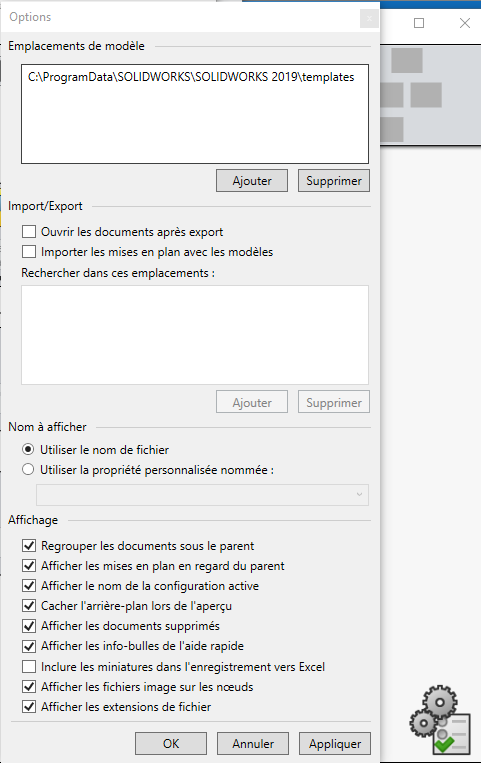Select Utiliser le nom de fichier radio button
Screen dimensions: 481x763
28,449
